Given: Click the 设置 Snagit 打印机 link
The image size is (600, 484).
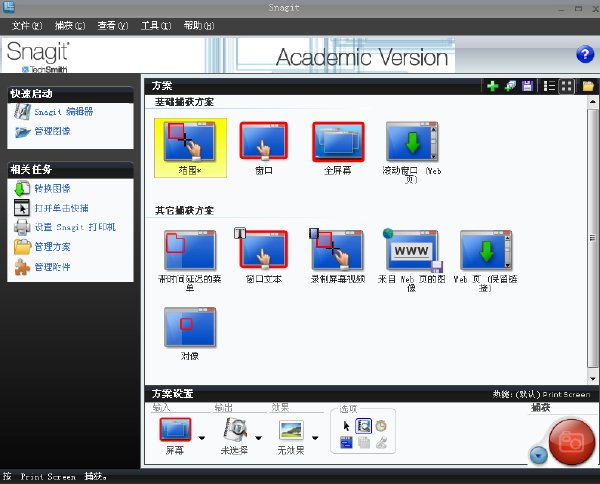Looking at the screenshot, I should (x=75, y=227).
